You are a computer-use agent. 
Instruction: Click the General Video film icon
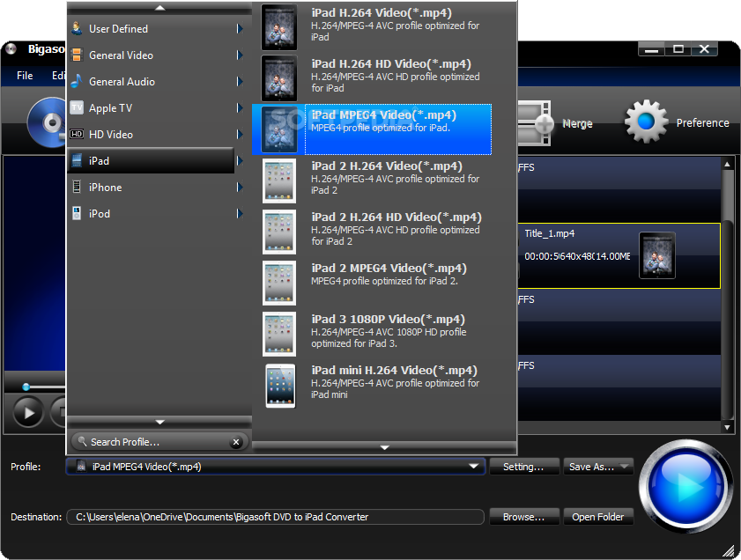[x=77, y=55]
